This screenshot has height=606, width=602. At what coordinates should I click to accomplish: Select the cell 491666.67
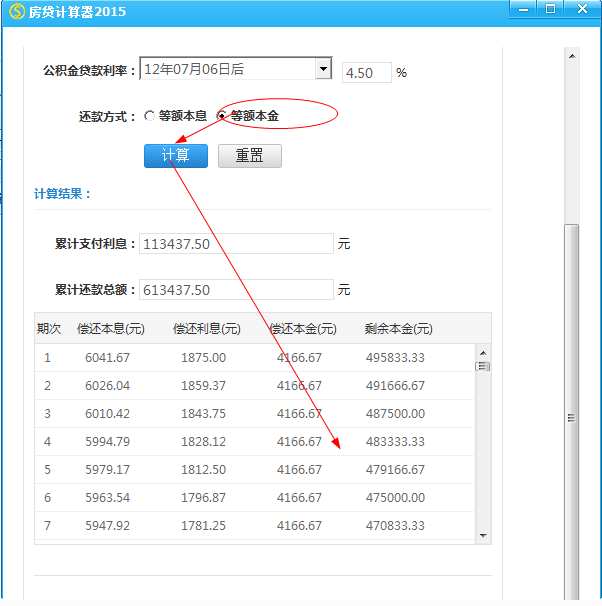point(395,386)
